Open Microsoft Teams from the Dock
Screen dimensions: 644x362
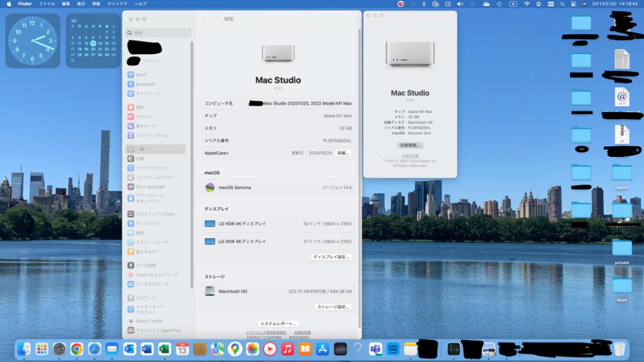pos(375,349)
